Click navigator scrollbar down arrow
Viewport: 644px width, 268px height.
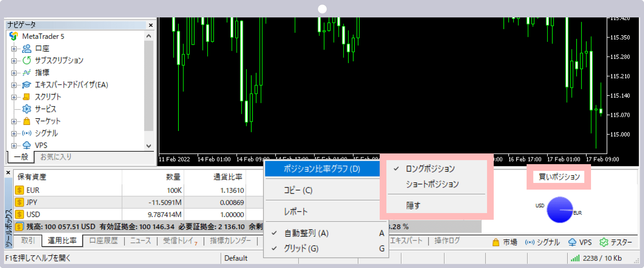pyautogui.click(x=149, y=146)
